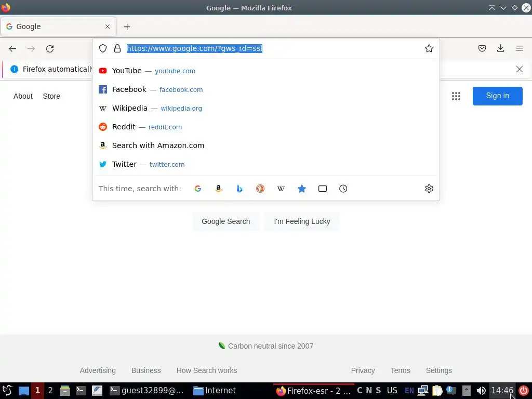
Task: Search this time with DuckDuckGo icon
Action: pyautogui.click(x=260, y=189)
